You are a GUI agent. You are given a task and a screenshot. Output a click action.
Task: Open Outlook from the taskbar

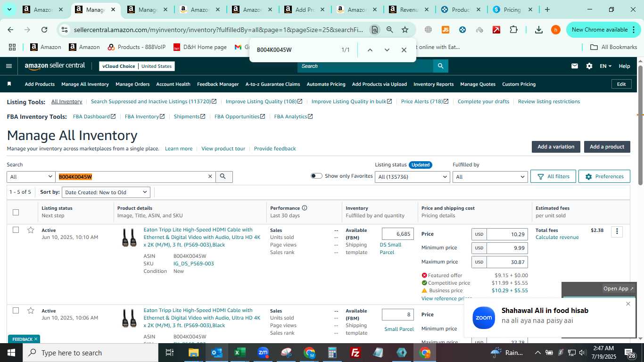coord(217,353)
